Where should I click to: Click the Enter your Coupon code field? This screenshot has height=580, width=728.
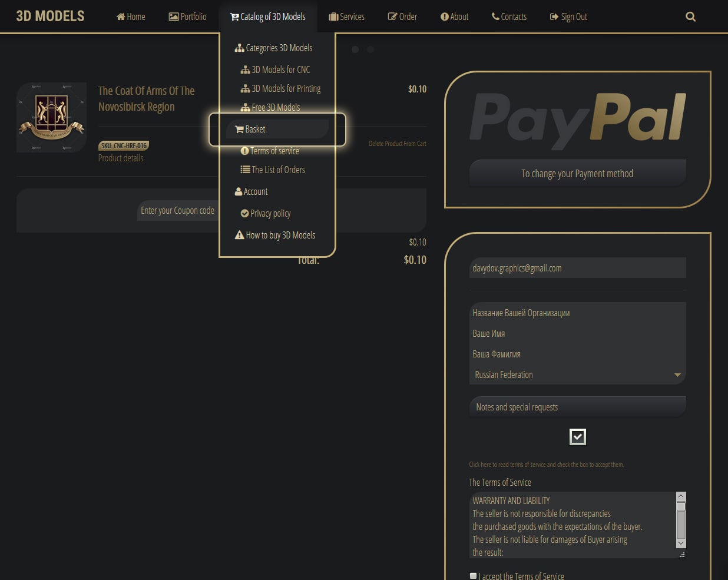click(177, 210)
